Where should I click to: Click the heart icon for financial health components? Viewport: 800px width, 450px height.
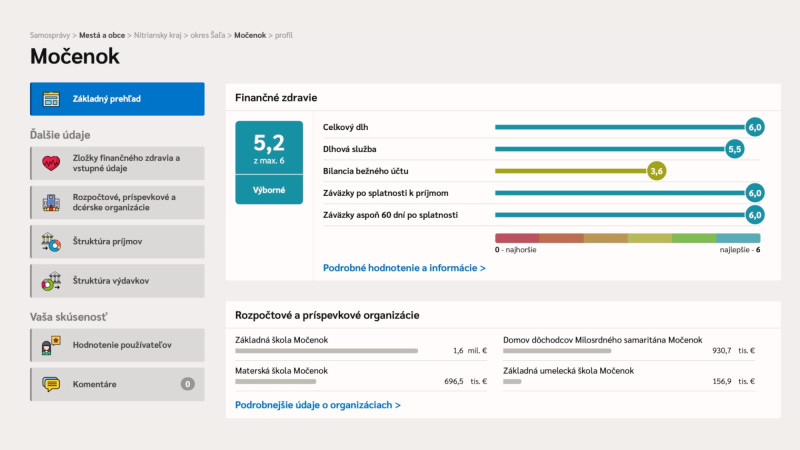tap(51, 163)
